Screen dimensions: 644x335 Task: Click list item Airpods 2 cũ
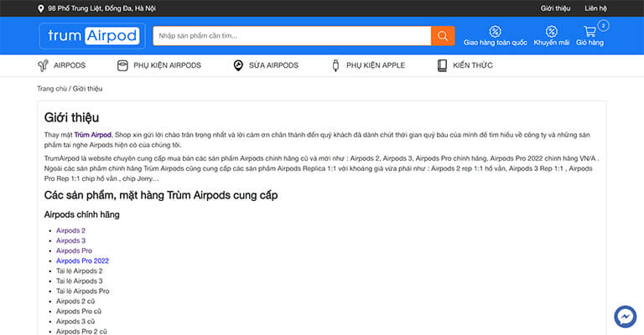point(75,301)
